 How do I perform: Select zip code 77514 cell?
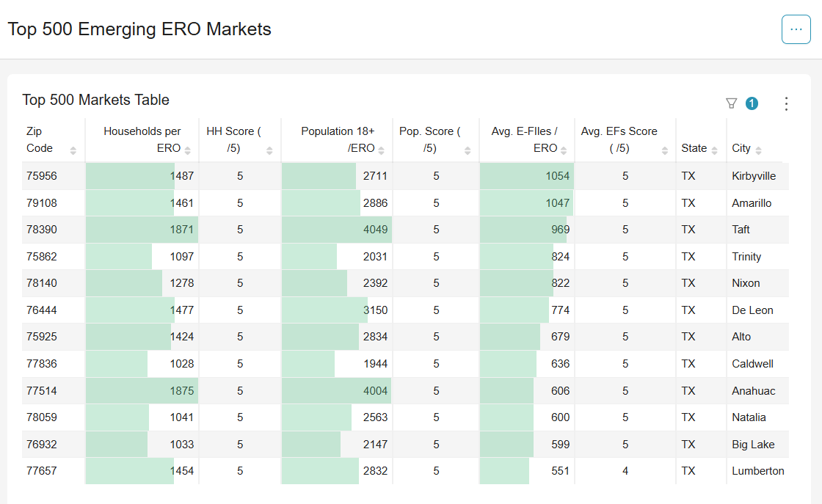point(53,391)
